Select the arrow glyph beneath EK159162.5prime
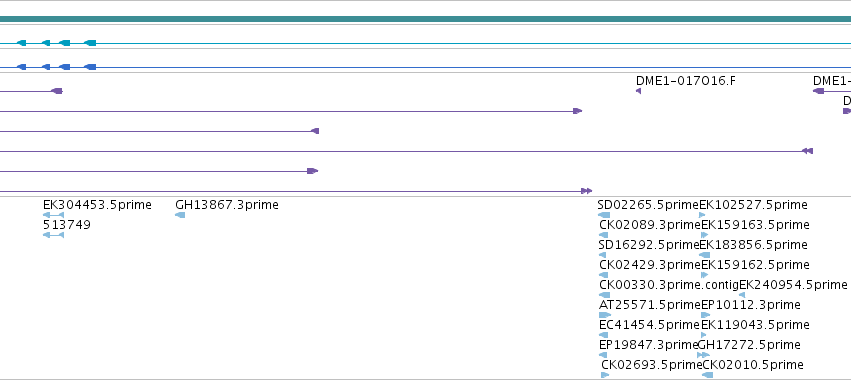Image resolution: width=851 pixels, height=380 pixels. [704, 275]
